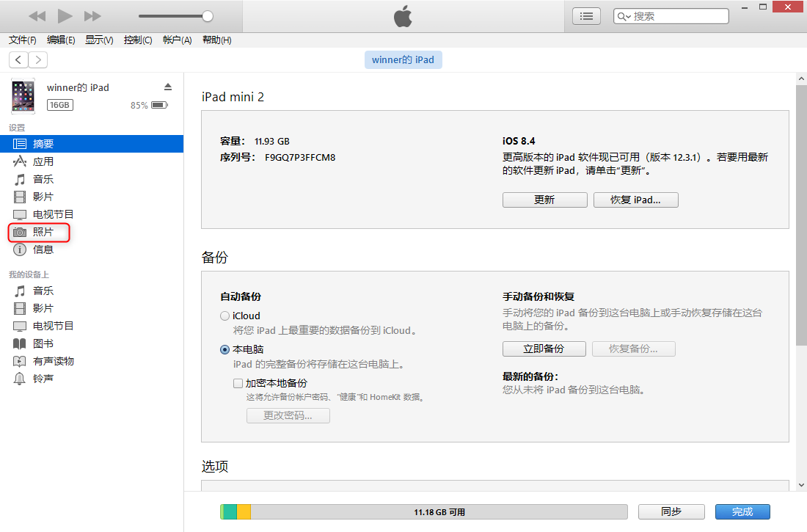Click the 同步 sync button
Image resolution: width=807 pixels, height=532 pixels.
click(671, 511)
